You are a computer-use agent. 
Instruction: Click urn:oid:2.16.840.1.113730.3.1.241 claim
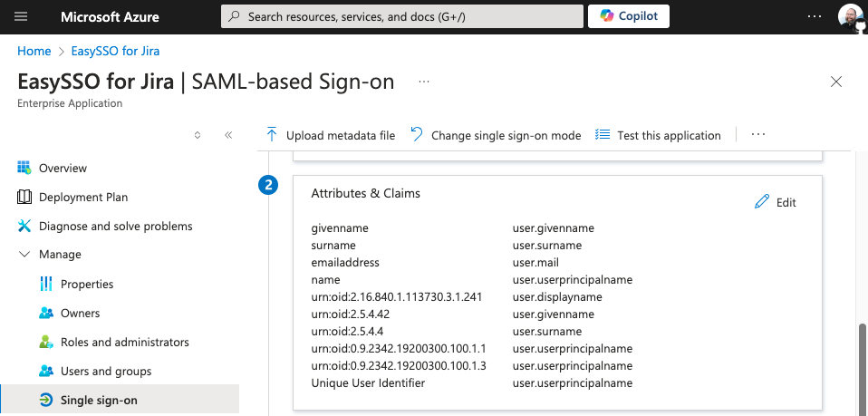pos(396,297)
